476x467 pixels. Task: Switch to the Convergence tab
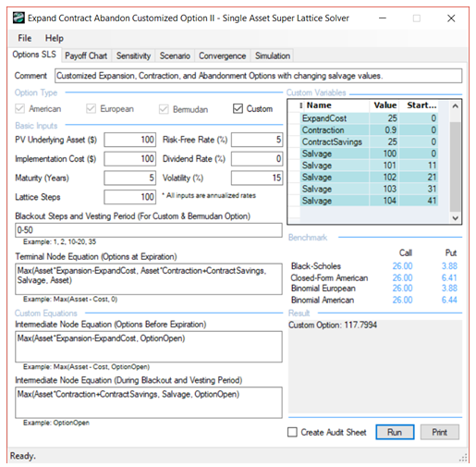pyautogui.click(x=222, y=55)
